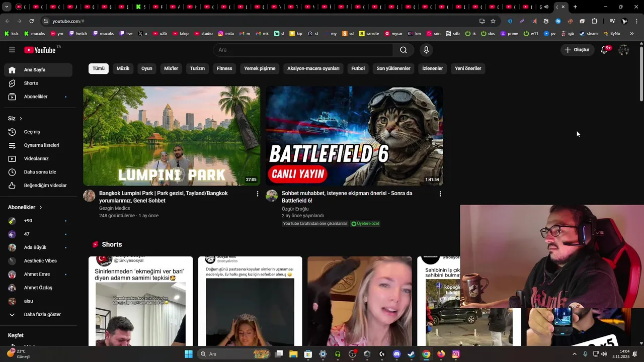Open Beğendiğim videolar
This screenshot has height=362, width=644.
(x=38, y=186)
